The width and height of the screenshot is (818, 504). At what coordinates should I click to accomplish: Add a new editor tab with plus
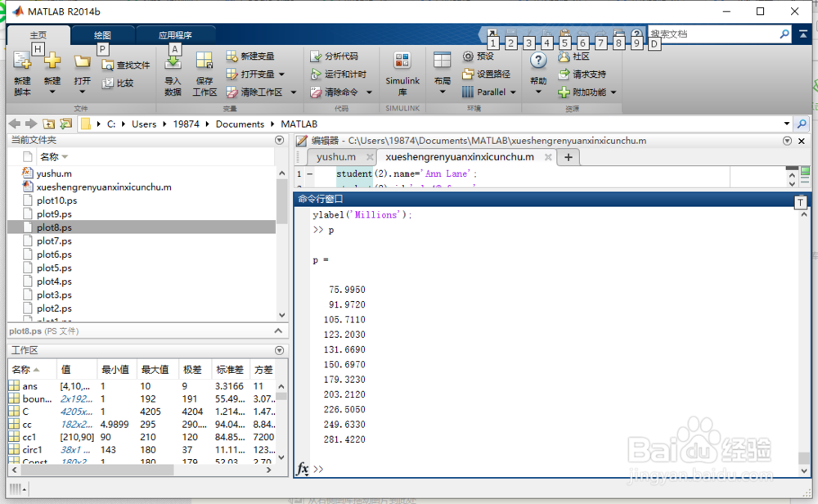pyautogui.click(x=569, y=157)
